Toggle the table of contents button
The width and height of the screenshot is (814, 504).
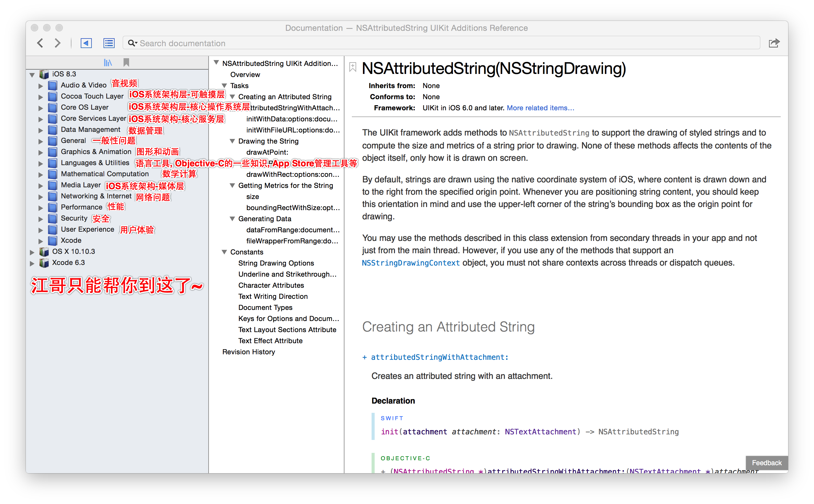tap(109, 43)
